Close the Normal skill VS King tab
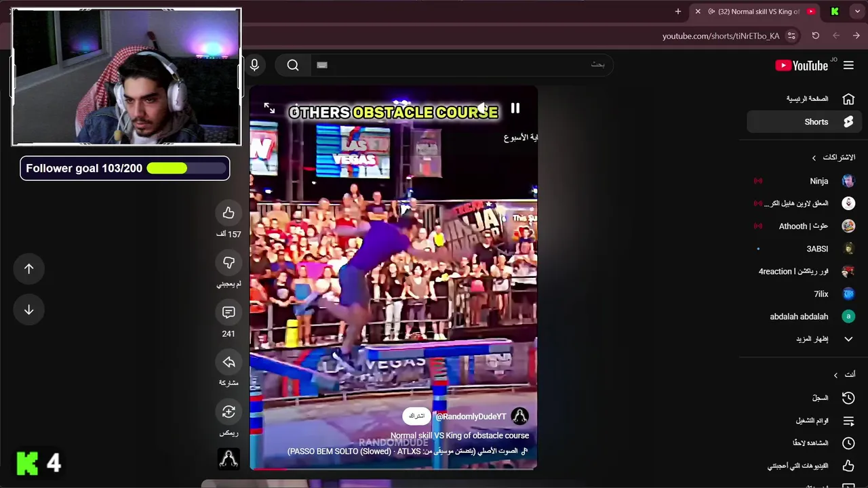The height and width of the screenshot is (488, 868). coord(698,12)
